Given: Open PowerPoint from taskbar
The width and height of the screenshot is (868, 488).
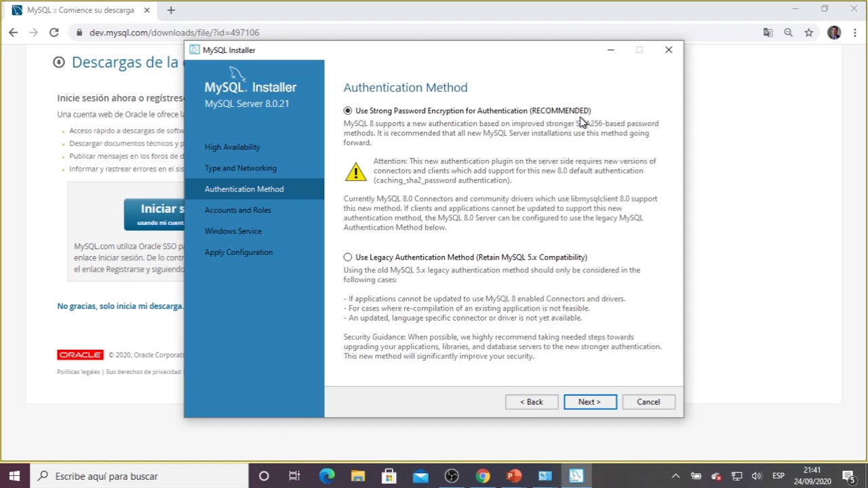Looking at the screenshot, I should point(514,476).
